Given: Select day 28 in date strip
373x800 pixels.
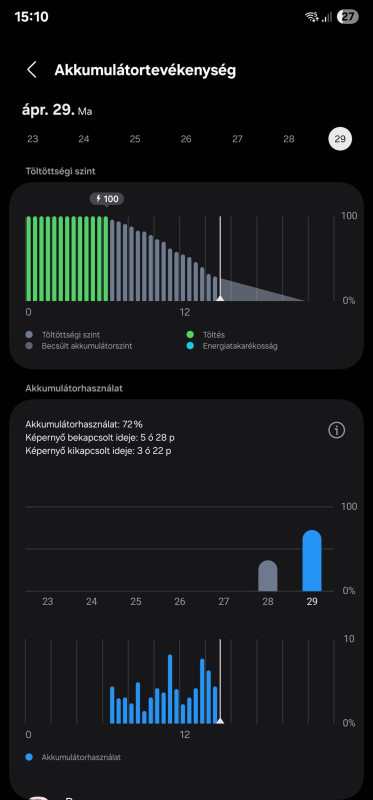Looking at the screenshot, I should (x=289, y=139).
